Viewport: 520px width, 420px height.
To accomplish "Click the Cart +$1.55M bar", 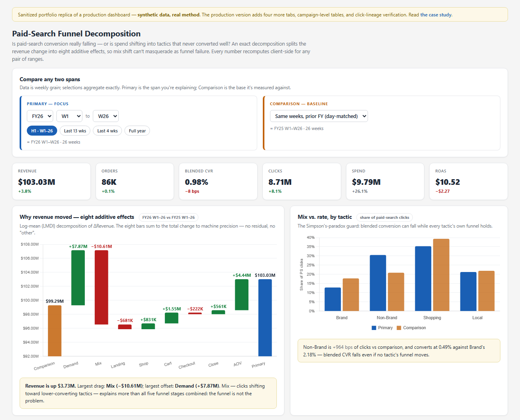I will [172, 318].
